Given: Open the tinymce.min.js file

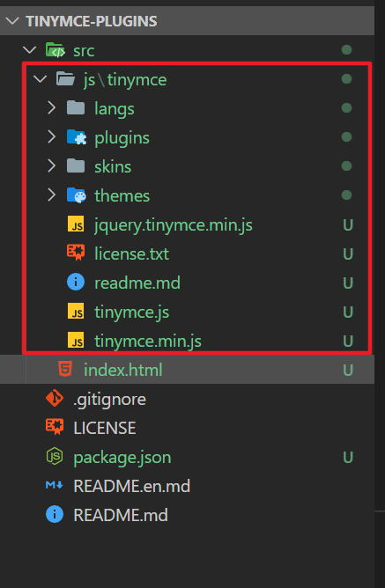Looking at the screenshot, I should pos(148,341).
